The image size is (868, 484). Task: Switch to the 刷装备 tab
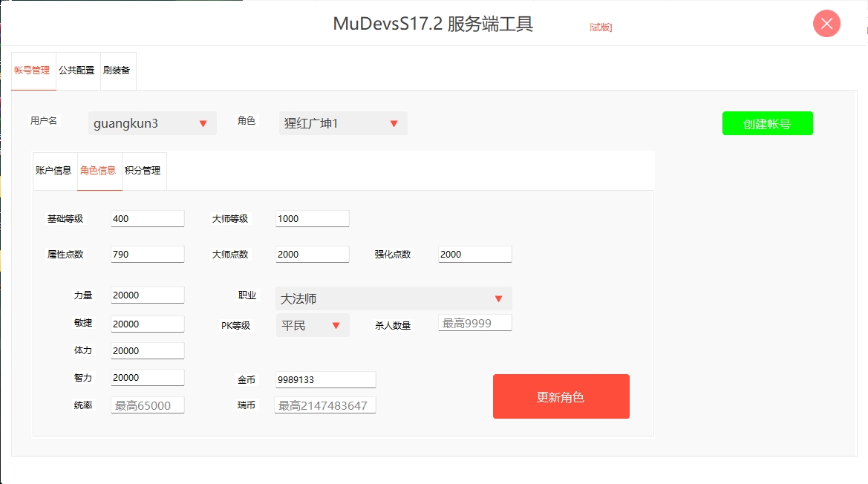[117, 71]
